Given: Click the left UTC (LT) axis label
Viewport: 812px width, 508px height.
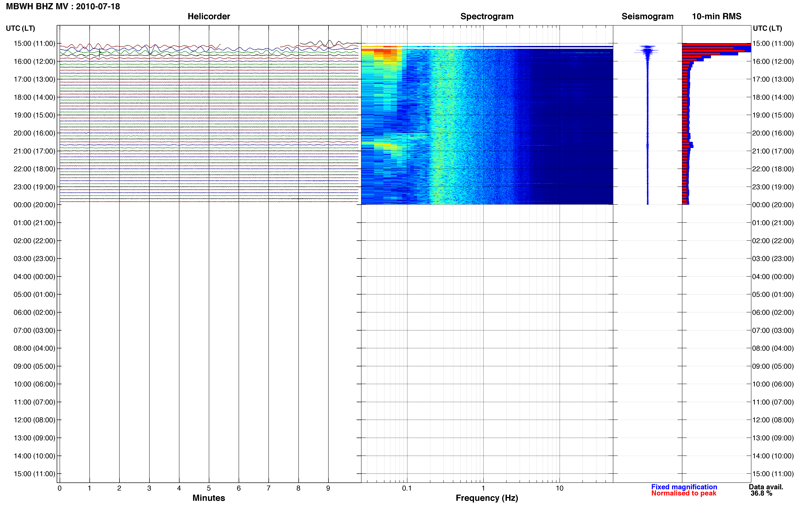Looking at the screenshot, I should click(21, 28).
